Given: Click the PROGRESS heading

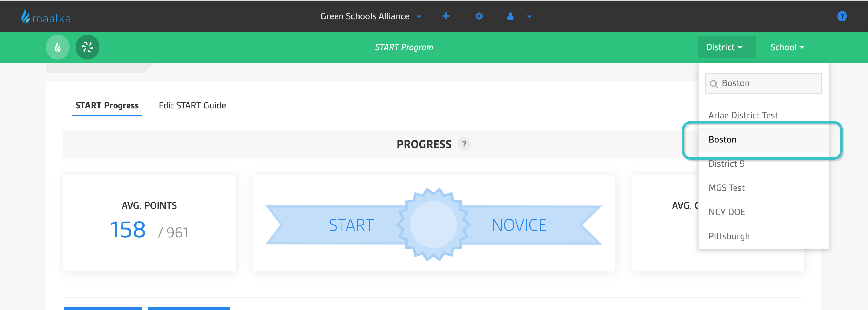Looking at the screenshot, I should (x=424, y=144).
